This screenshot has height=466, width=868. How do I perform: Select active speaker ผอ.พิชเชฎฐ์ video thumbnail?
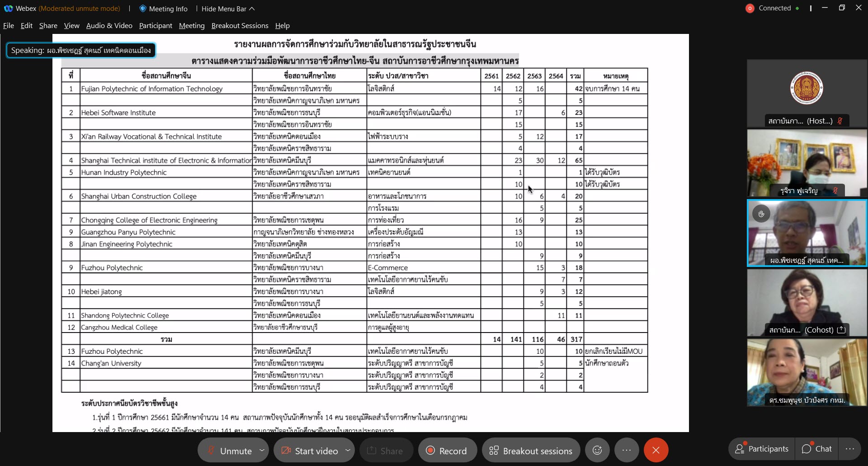807,233
